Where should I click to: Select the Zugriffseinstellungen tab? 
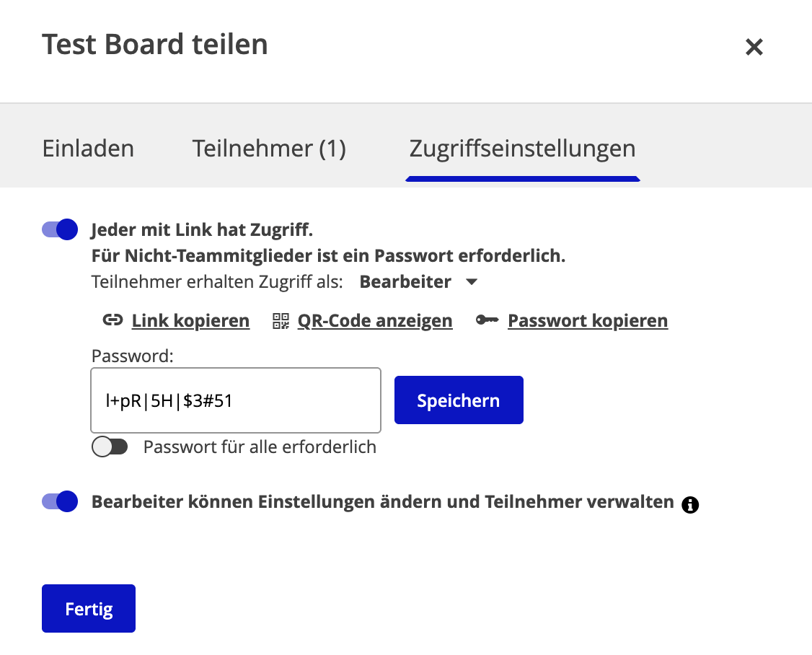click(x=522, y=148)
